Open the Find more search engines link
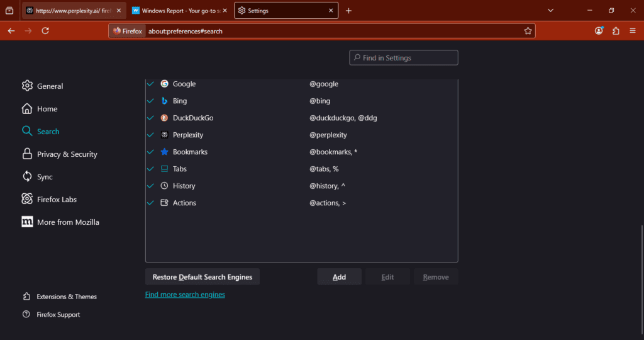 [x=185, y=295]
